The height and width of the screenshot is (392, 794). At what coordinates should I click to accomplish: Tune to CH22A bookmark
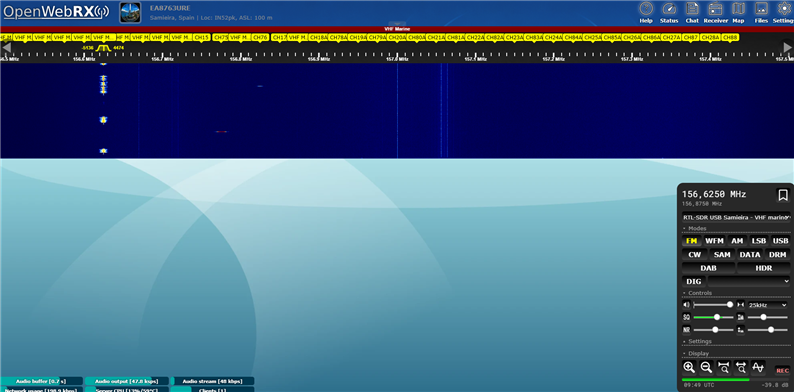pos(475,37)
